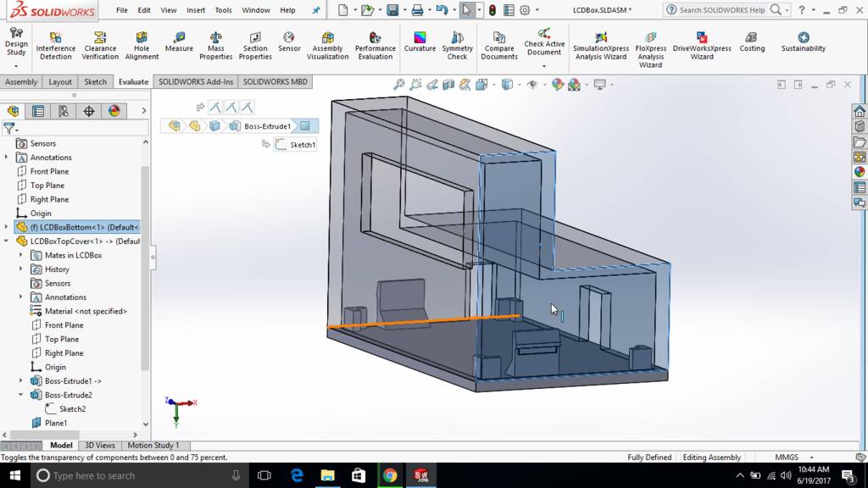Run Interference Detection
This screenshot has height=488, width=868.
(x=55, y=46)
